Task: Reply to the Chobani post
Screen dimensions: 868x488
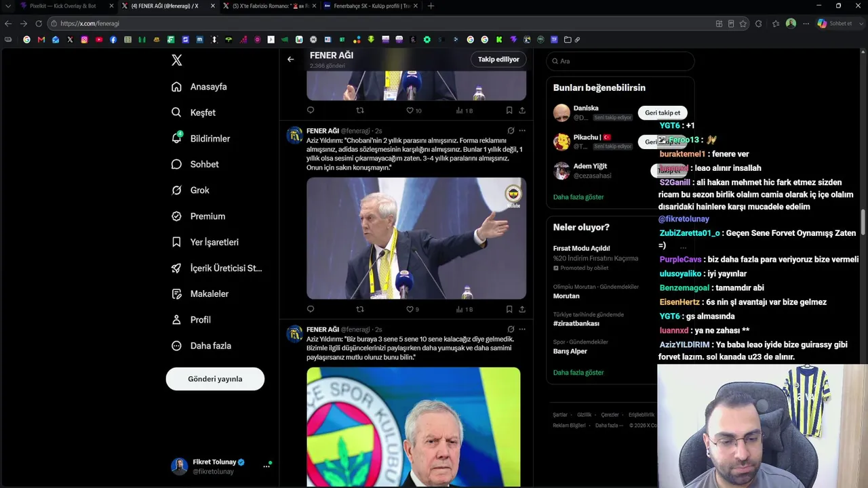Action: [311, 309]
